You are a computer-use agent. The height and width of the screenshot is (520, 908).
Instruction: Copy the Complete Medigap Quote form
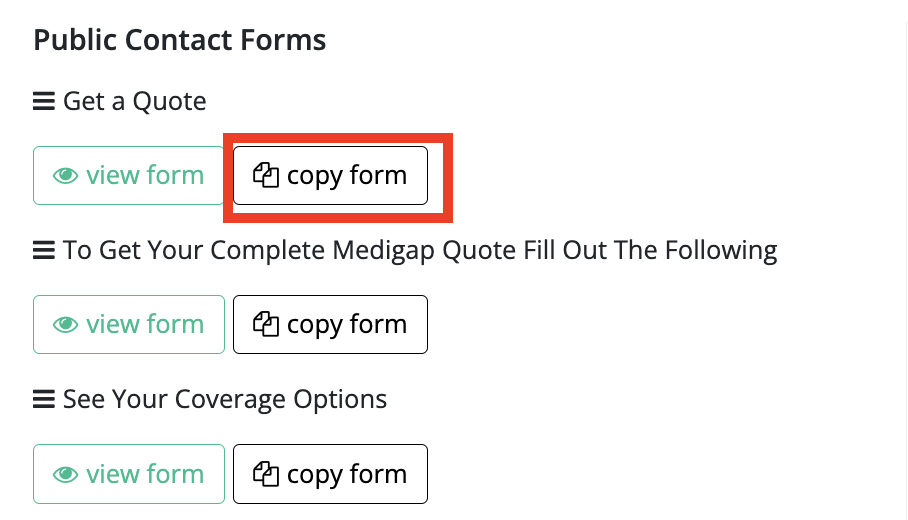(x=330, y=324)
